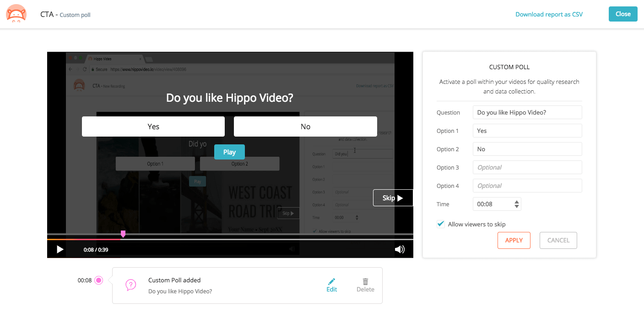
Task: Decrease the poll Time with the down arrow
Action: [x=518, y=206]
